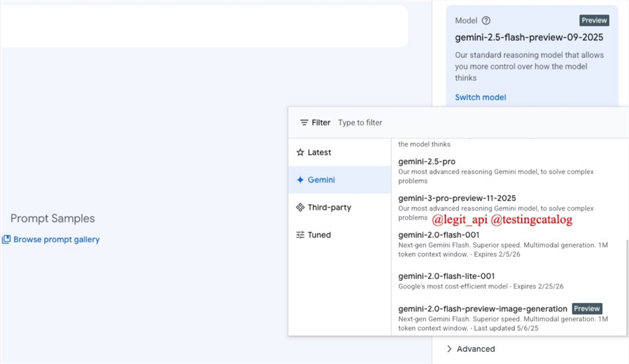Select the gemini-2.0-flash-preview-image-generation model

(482, 309)
